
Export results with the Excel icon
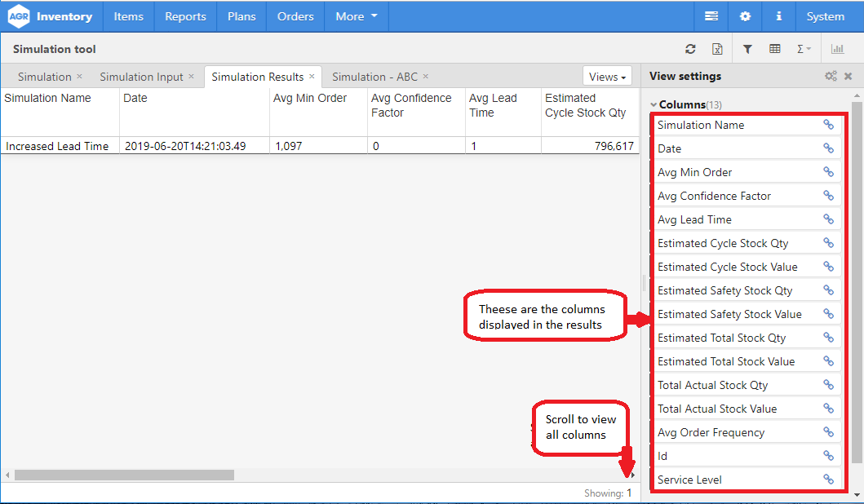pyautogui.click(x=717, y=49)
